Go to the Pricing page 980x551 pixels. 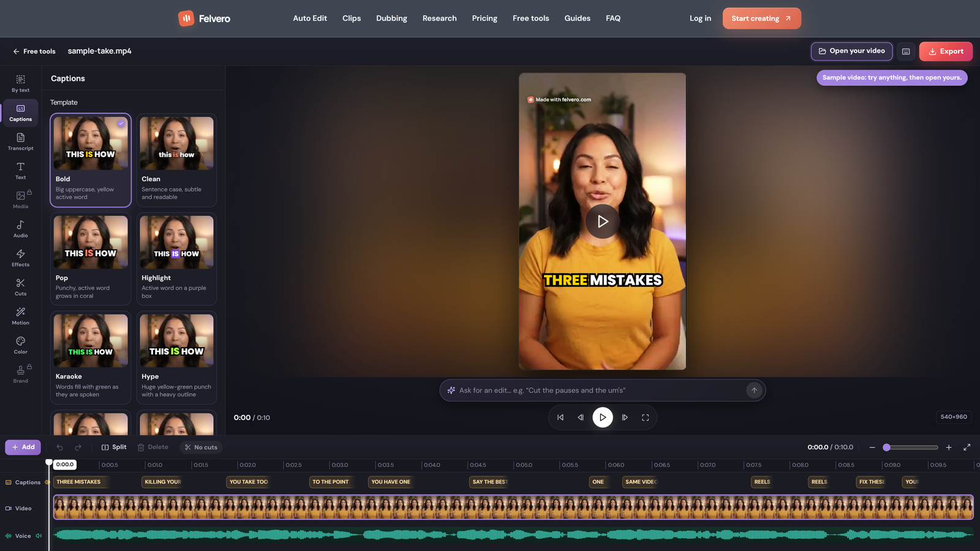pos(484,18)
